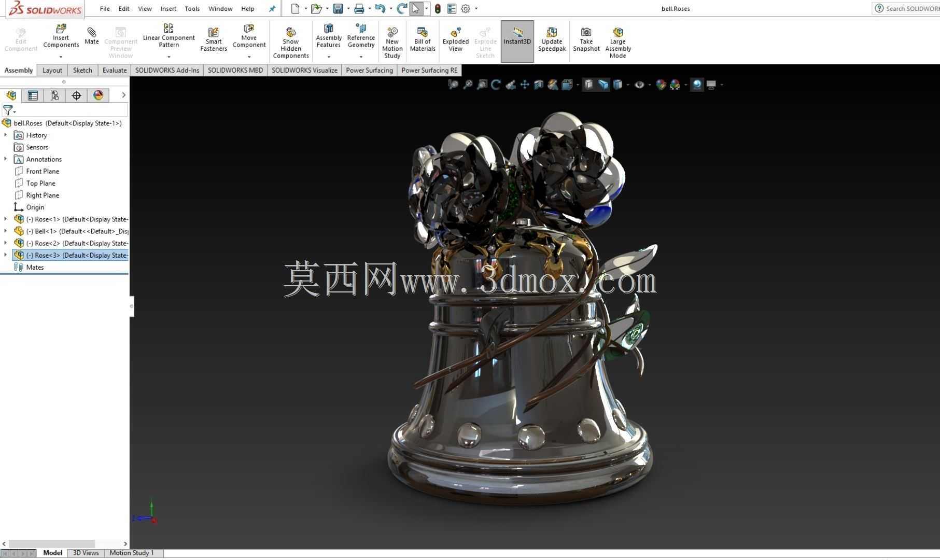
Task: Select the Mate tool
Action: tap(92, 36)
